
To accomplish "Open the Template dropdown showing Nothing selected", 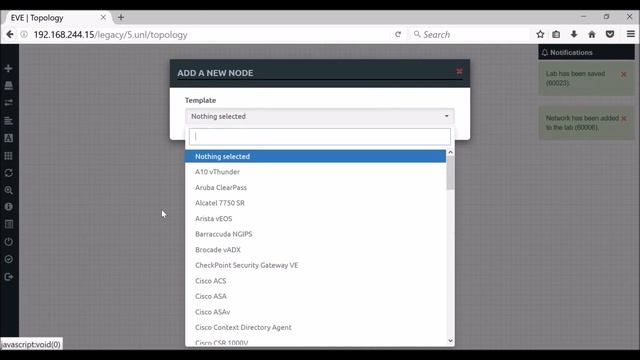I will click(x=320, y=116).
